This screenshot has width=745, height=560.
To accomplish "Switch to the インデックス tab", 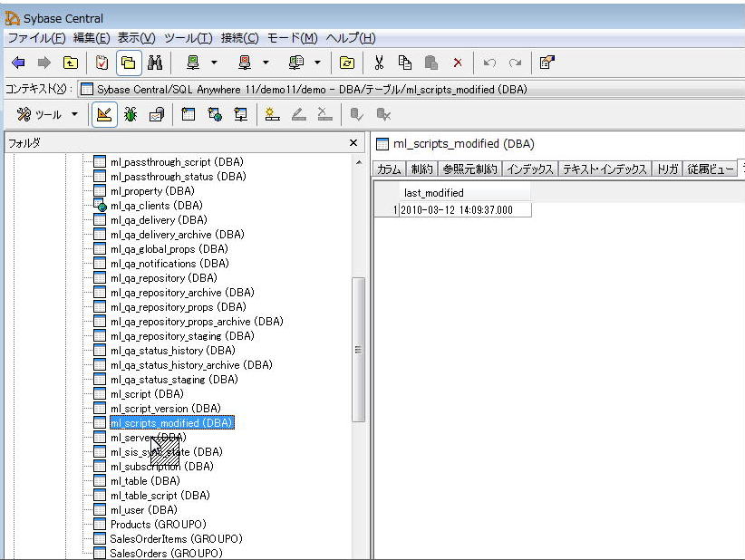I will click(x=530, y=169).
